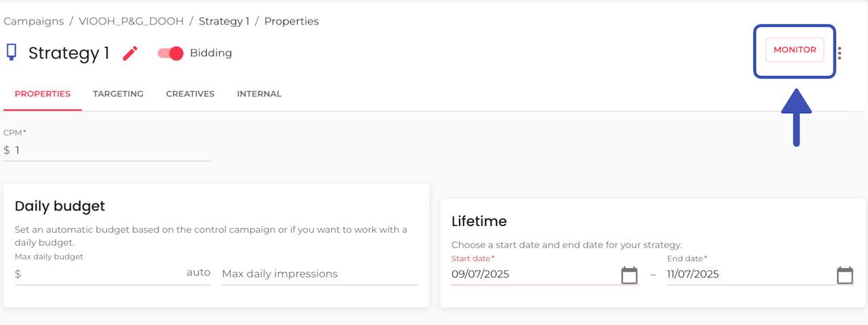Image resolution: width=868 pixels, height=325 pixels.
Task: Click the Start date text field
Action: (532, 275)
